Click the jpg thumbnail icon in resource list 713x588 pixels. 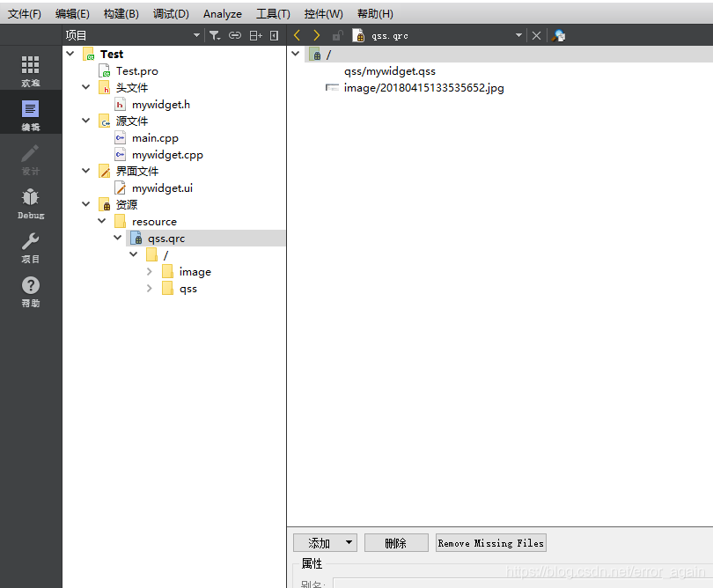click(x=332, y=87)
